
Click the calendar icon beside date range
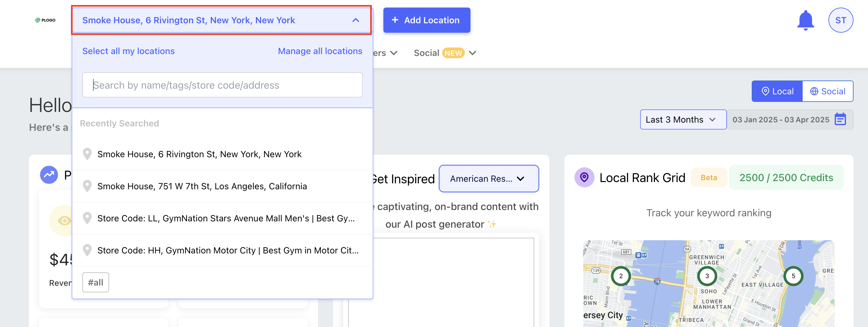click(x=840, y=119)
